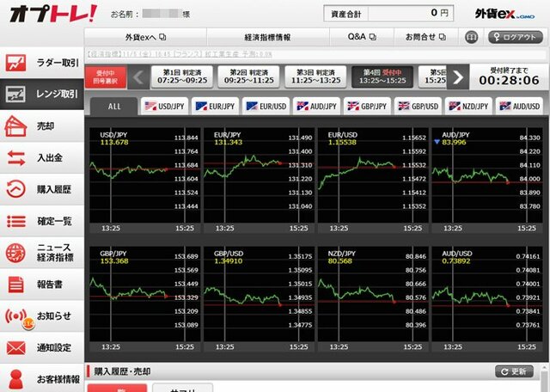
Task: Select round 第1回 07:25~09:25
Action: (182, 77)
